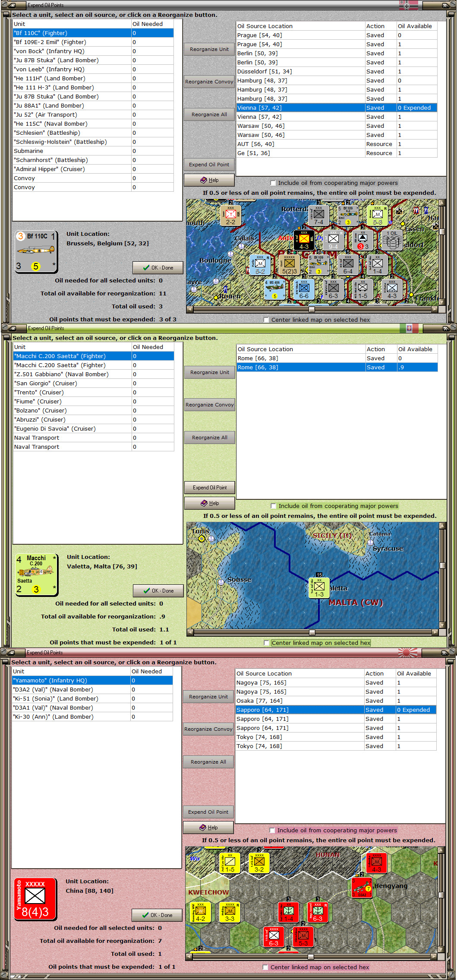The height and width of the screenshot is (980, 457).
Task: Select the gray 7-4 infantry counter
Action: (318, 215)
